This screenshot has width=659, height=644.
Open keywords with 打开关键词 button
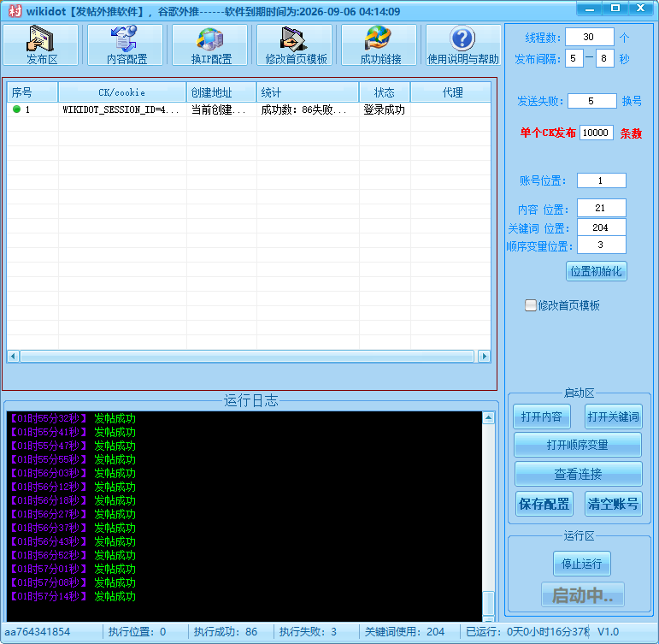(613, 417)
